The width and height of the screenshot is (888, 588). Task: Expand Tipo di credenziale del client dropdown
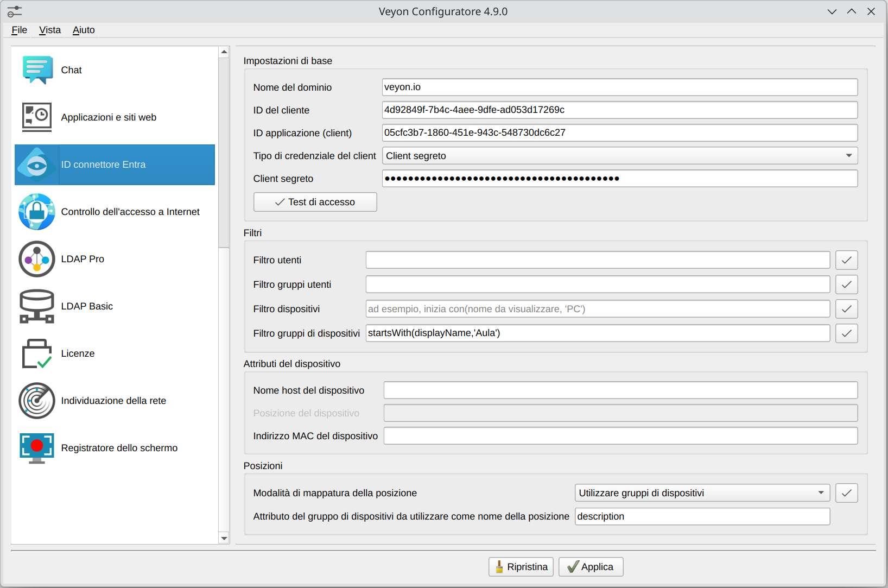pos(619,156)
